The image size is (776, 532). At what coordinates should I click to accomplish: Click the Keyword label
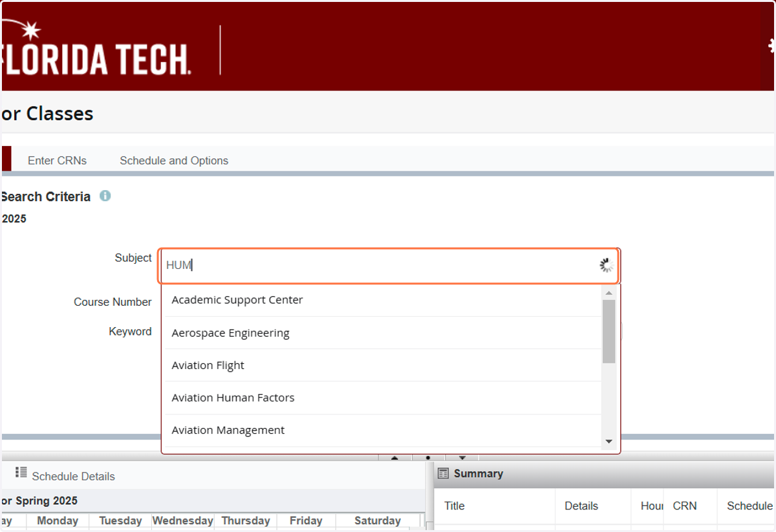[130, 331]
